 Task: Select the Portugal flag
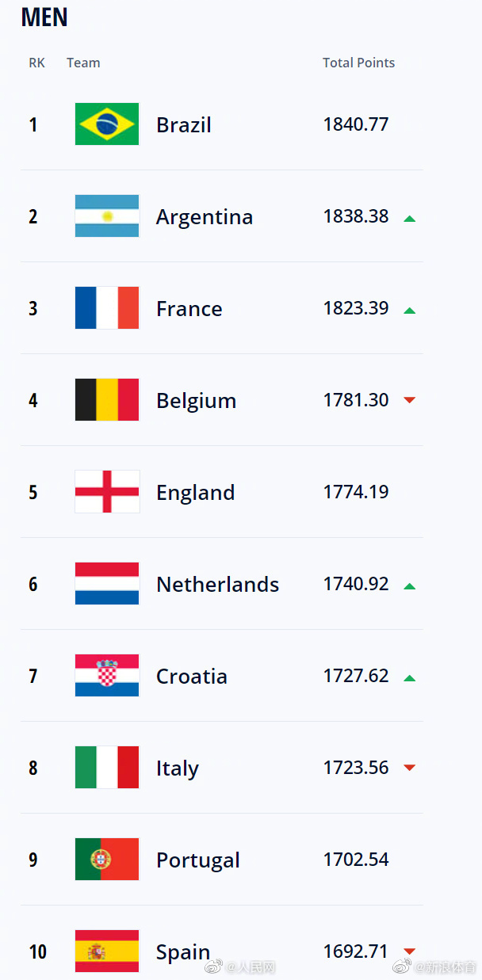pos(107,860)
